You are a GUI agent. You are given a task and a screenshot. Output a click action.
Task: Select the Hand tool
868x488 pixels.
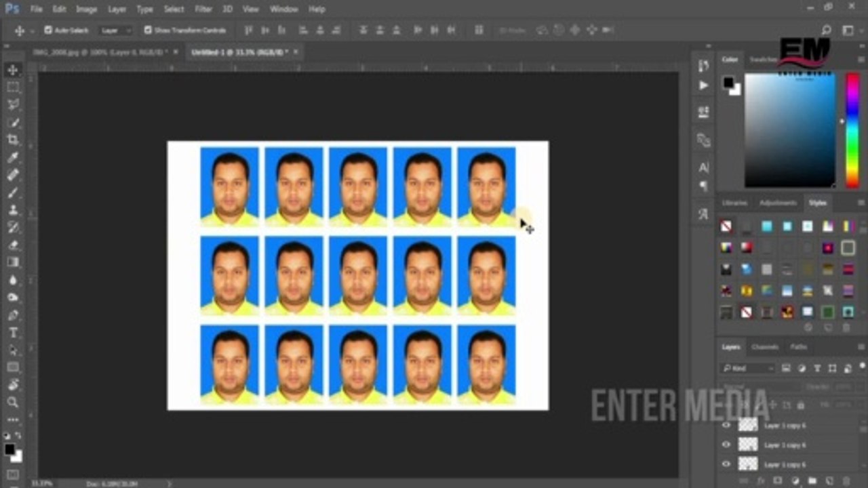point(13,385)
